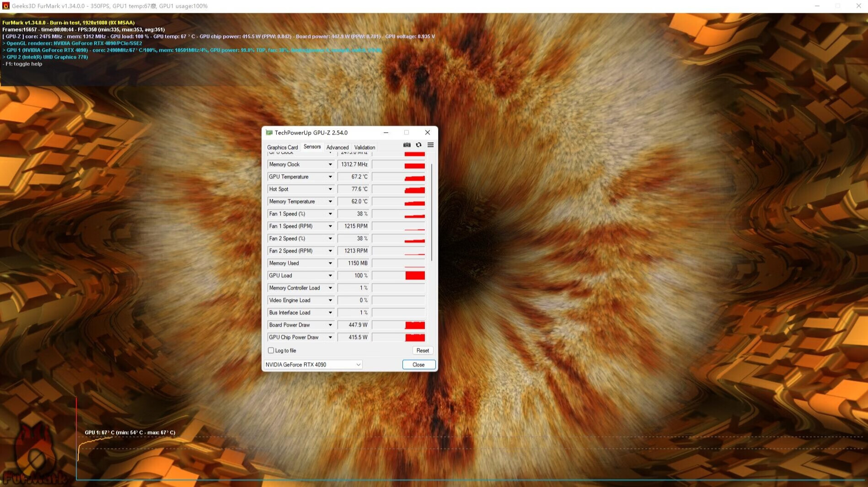The width and height of the screenshot is (868, 487).
Task: Click the 1312.7 MHz memory clock value
Action: coord(353,165)
